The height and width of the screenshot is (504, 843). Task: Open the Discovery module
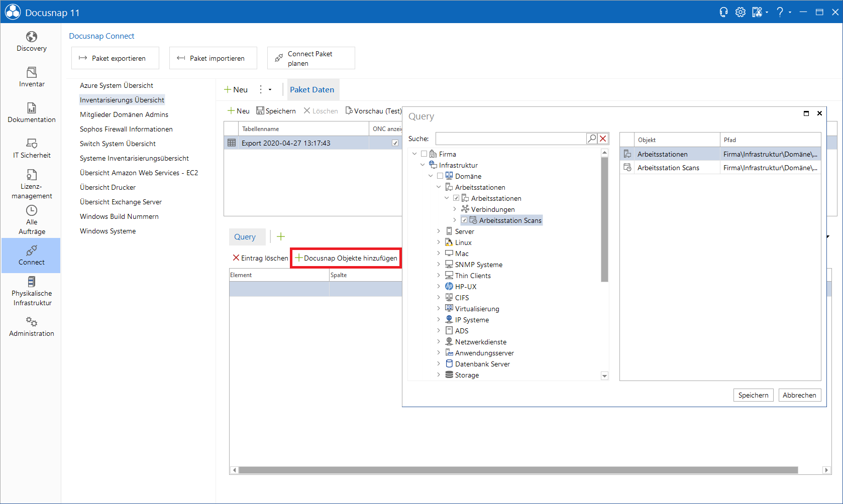tap(31, 41)
